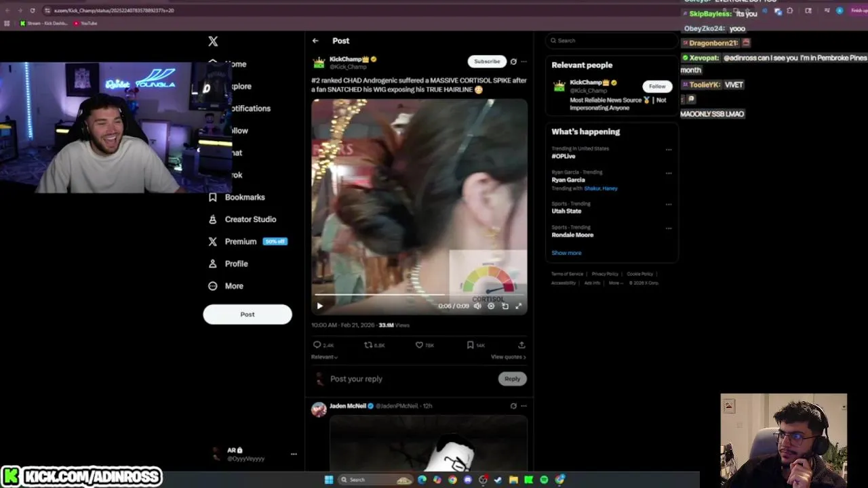
Task: Click the X search box
Action: pyautogui.click(x=611, y=41)
